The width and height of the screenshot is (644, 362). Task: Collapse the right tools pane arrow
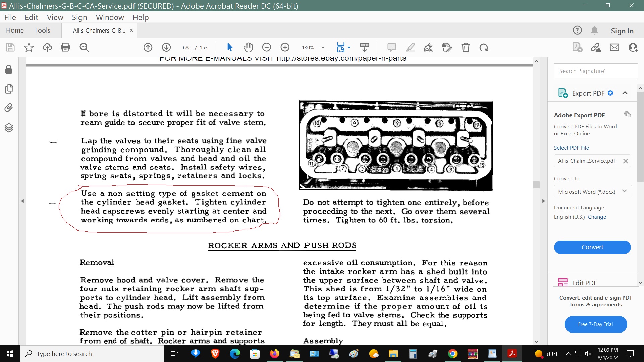click(543, 201)
